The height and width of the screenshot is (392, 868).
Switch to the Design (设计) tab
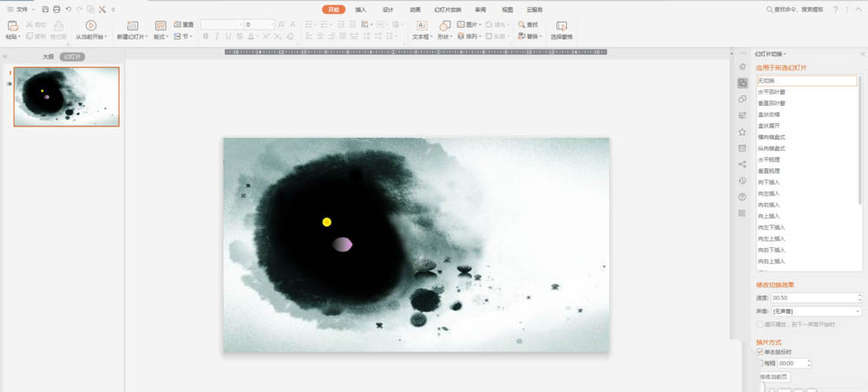(x=388, y=10)
